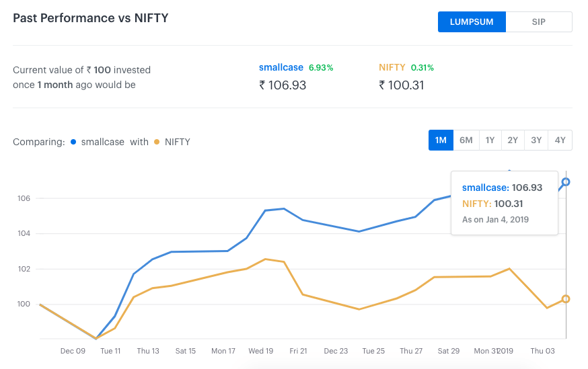Select the 4Y time range
Viewport: 588px width, 369px height.
pos(560,140)
